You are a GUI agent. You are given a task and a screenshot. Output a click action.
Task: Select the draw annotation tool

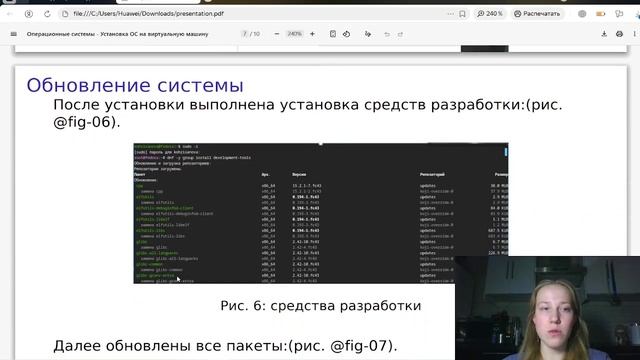coord(368,34)
